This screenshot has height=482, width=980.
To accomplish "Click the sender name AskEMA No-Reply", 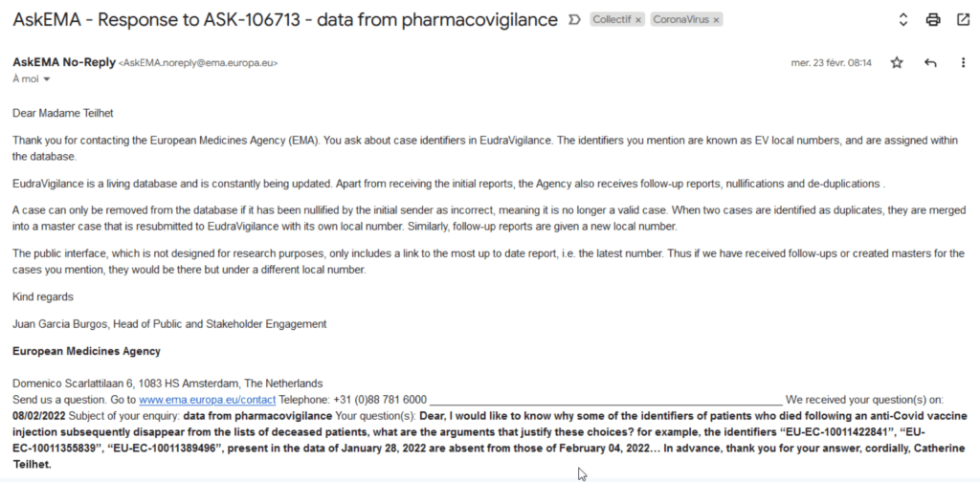I will pyautogui.click(x=64, y=62).
